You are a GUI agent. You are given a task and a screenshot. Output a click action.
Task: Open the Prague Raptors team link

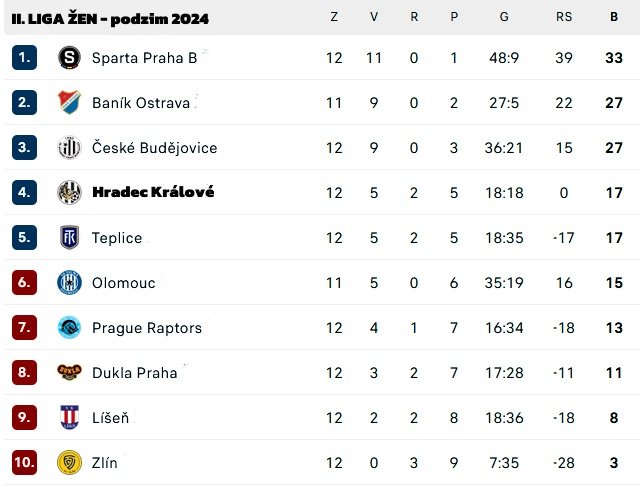point(147,328)
